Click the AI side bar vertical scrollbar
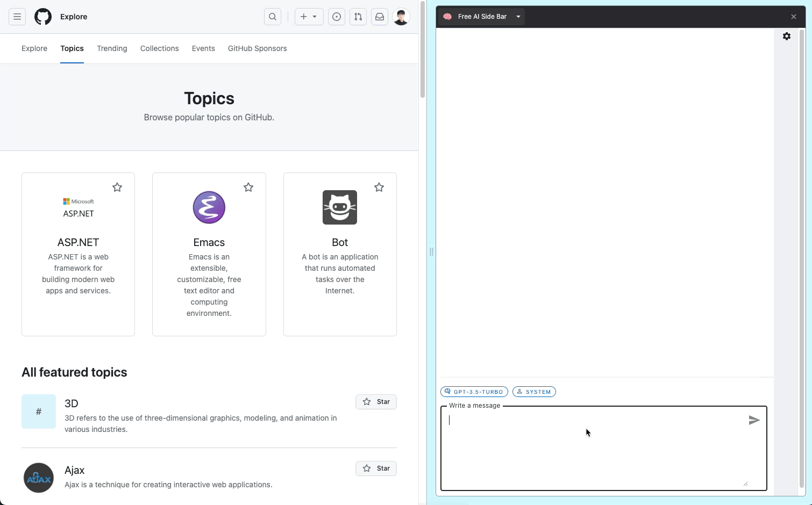The height and width of the screenshot is (505, 812). [x=802, y=258]
